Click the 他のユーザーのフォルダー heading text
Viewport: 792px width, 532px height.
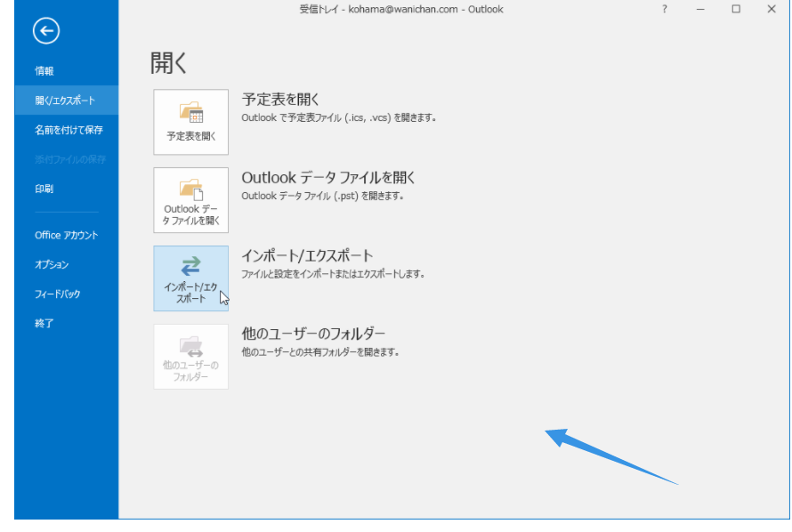click(313, 334)
